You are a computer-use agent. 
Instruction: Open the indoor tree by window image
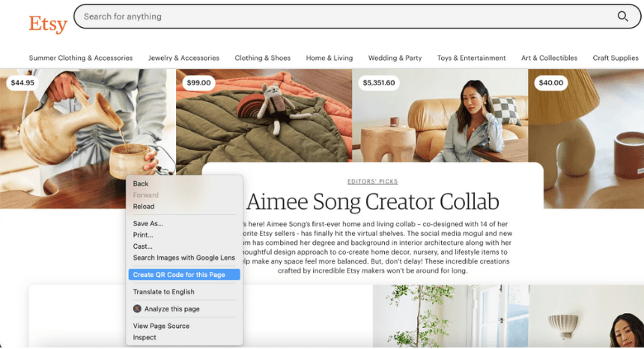[x=451, y=316]
